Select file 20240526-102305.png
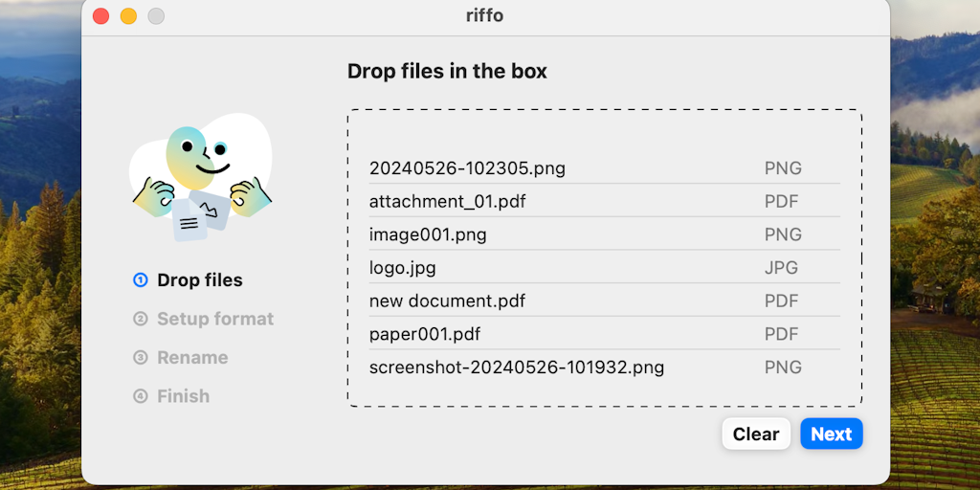 coord(467,168)
